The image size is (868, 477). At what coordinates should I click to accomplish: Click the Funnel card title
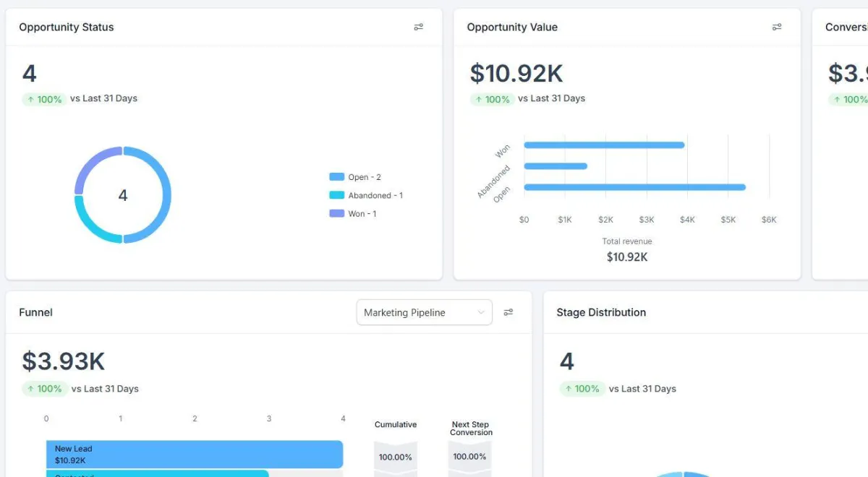click(x=35, y=312)
